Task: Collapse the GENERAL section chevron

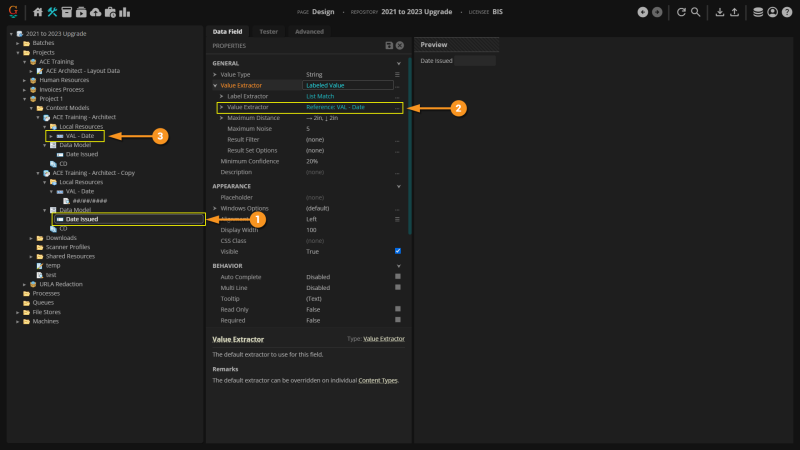Action: coord(398,64)
